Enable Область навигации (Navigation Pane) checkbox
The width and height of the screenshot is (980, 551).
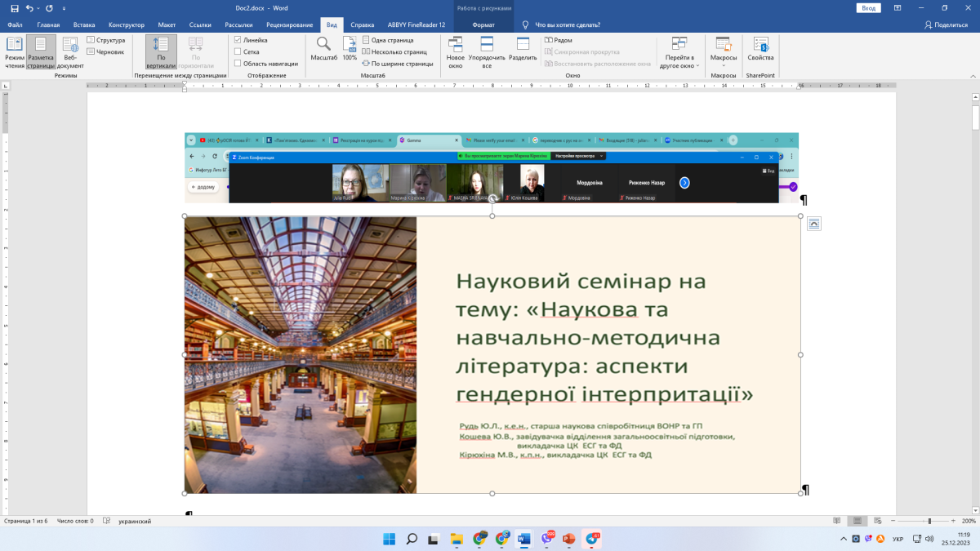click(x=238, y=63)
